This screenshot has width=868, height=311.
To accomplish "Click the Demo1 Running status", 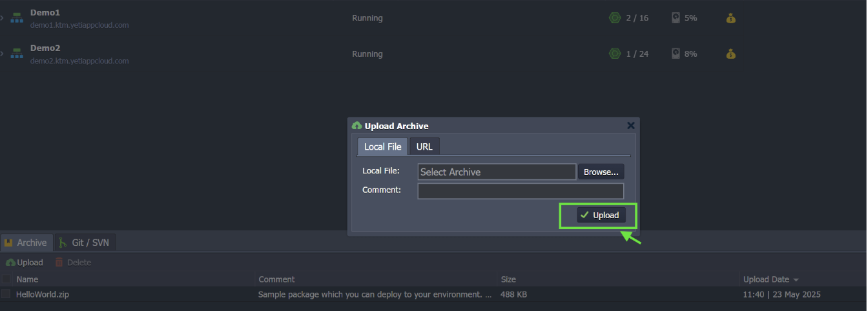I will pyautogui.click(x=367, y=18).
